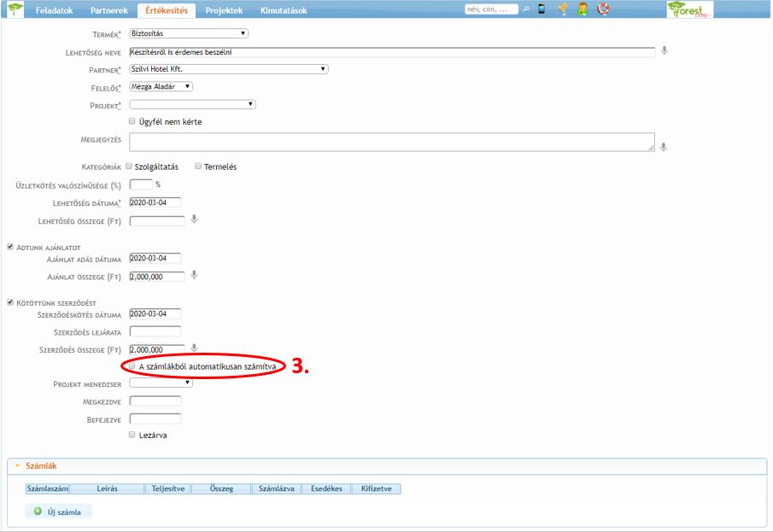Viewport: 773px width, 532px height.
Task: Click the magnifier search icon
Action: (526, 9)
